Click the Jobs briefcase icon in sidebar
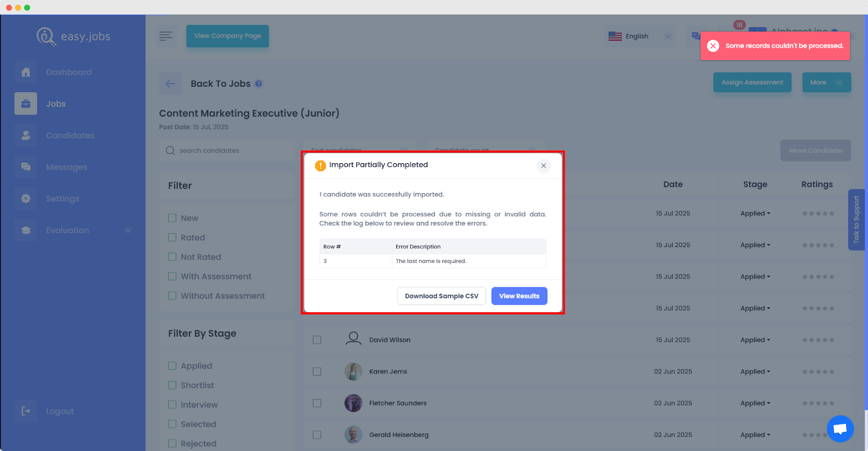The image size is (868, 451). pyautogui.click(x=26, y=104)
